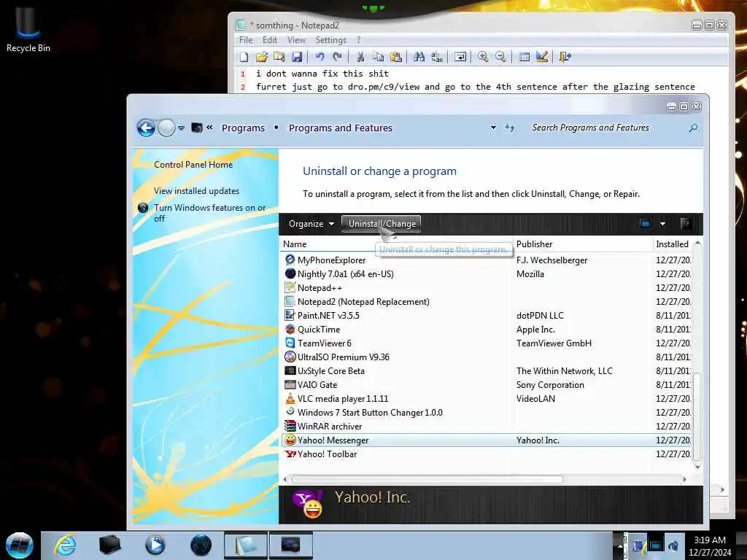
Task: Open View installed updates link
Action: pyautogui.click(x=196, y=191)
